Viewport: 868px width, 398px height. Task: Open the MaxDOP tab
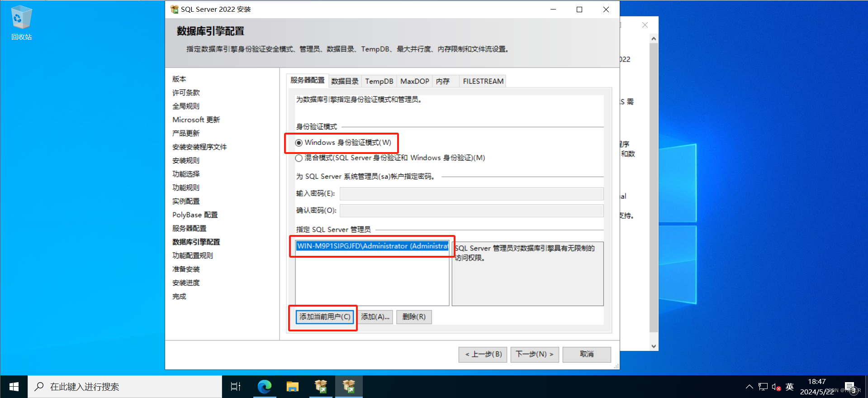pos(415,81)
